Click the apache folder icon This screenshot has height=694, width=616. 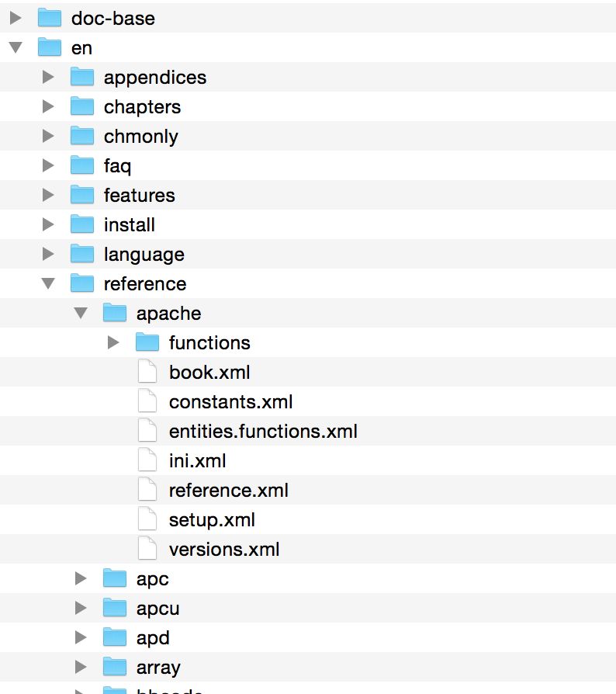pyautogui.click(x=115, y=313)
